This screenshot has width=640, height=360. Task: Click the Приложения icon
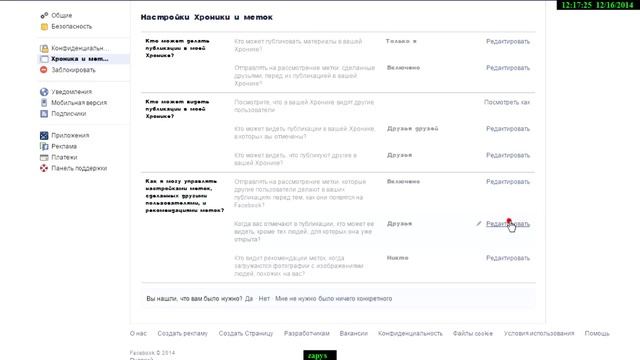click(44, 136)
